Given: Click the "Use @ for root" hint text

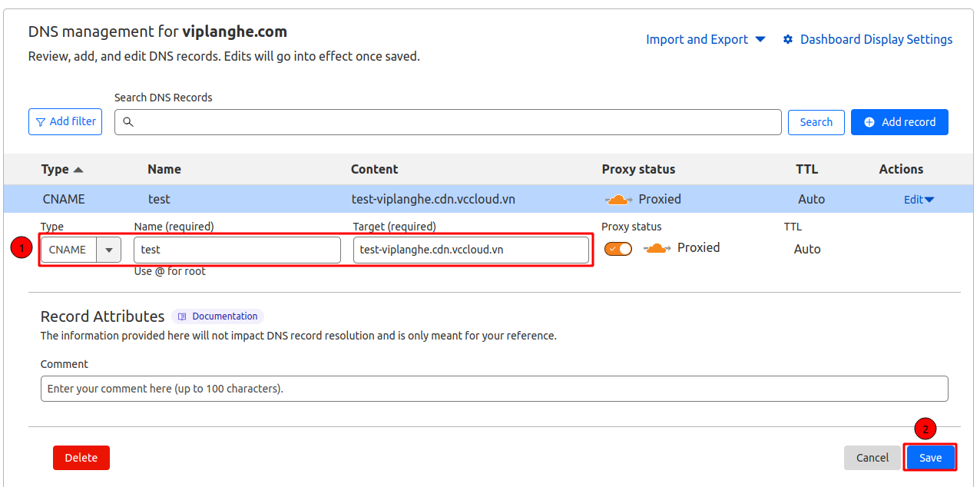Looking at the screenshot, I should (x=170, y=271).
